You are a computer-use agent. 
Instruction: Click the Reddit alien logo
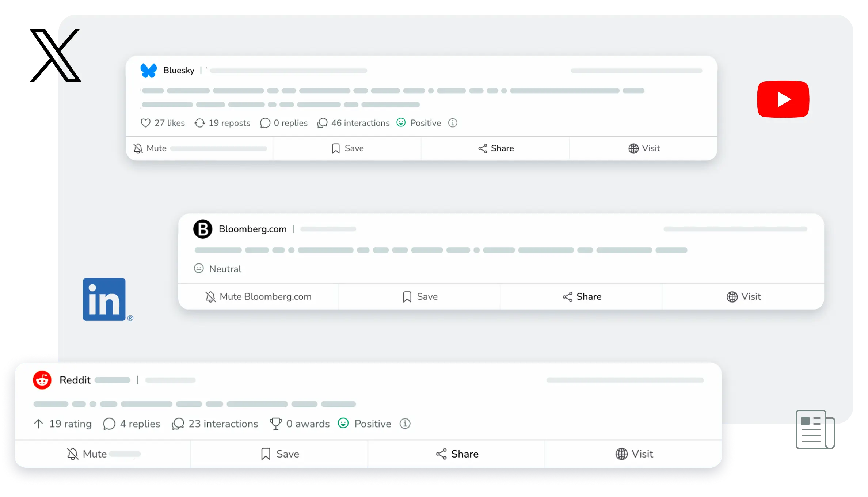pyautogui.click(x=42, y=380)
